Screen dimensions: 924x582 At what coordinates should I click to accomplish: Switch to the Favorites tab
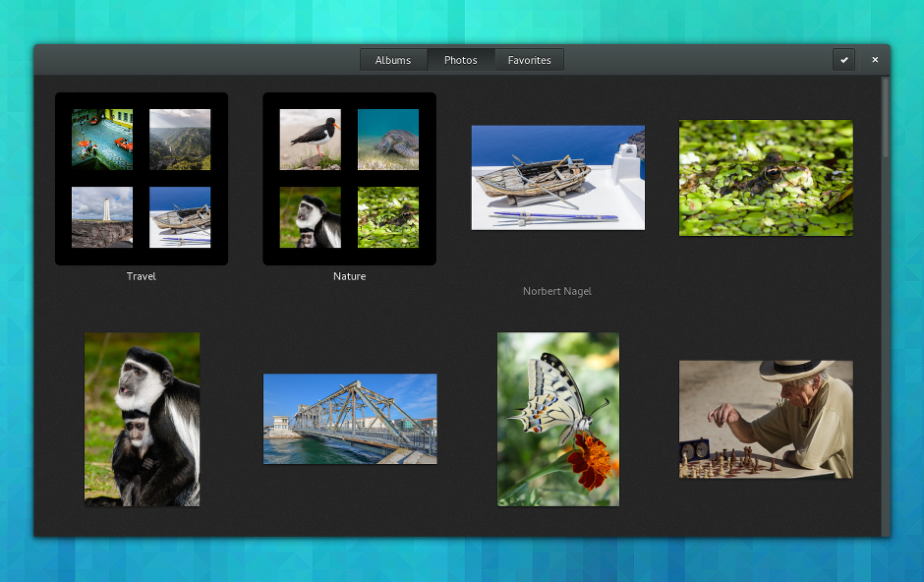coord(529,60)
